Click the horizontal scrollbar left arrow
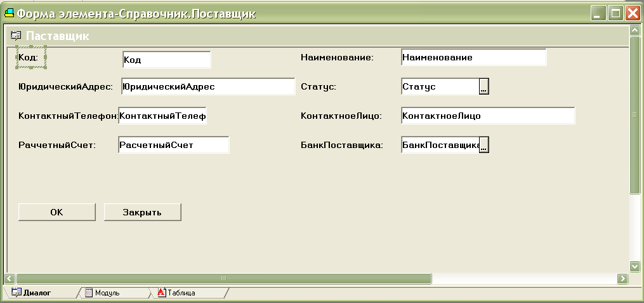Viewport: 644px width, 303px height. 10,278
